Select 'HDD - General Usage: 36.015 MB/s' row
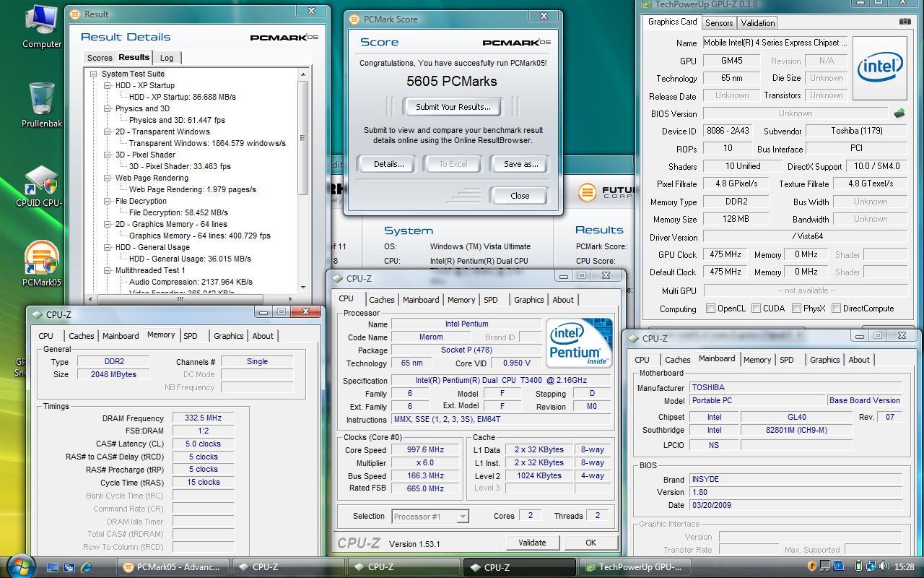The width and height of the screenshot is (924, 578). tap(190, 259)
